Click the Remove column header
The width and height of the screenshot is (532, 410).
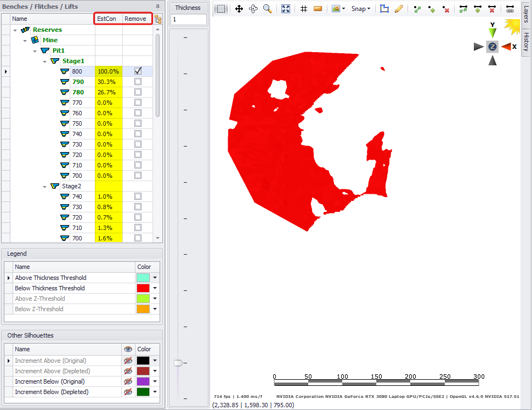[135, 19]
